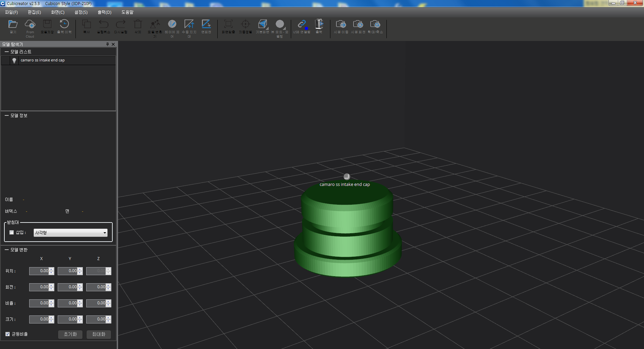Increase 크기 Y value with stepper
This screenshot has height=349, width=644.
click(x=80, y=317)
